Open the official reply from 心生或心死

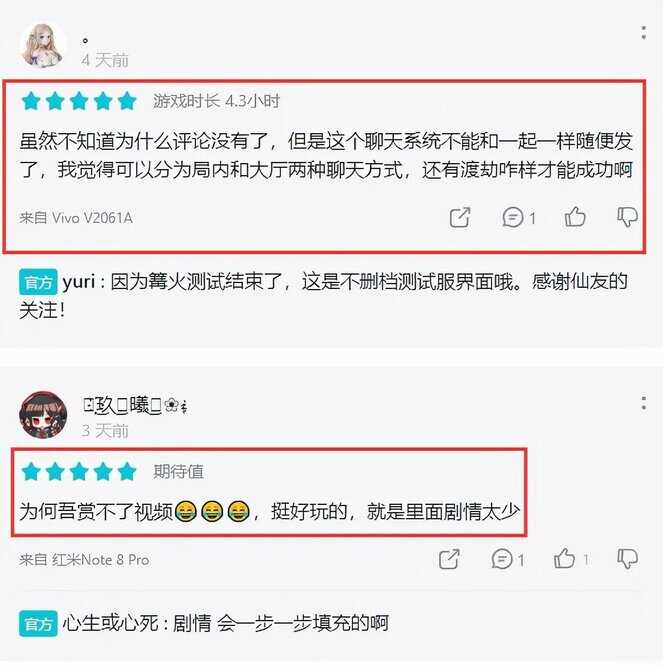coord(204,623)
